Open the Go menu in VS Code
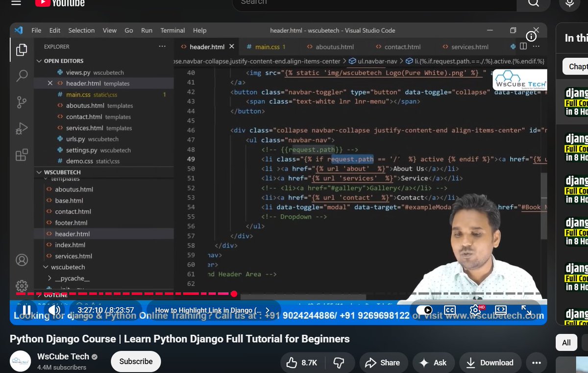 (129, 30)
